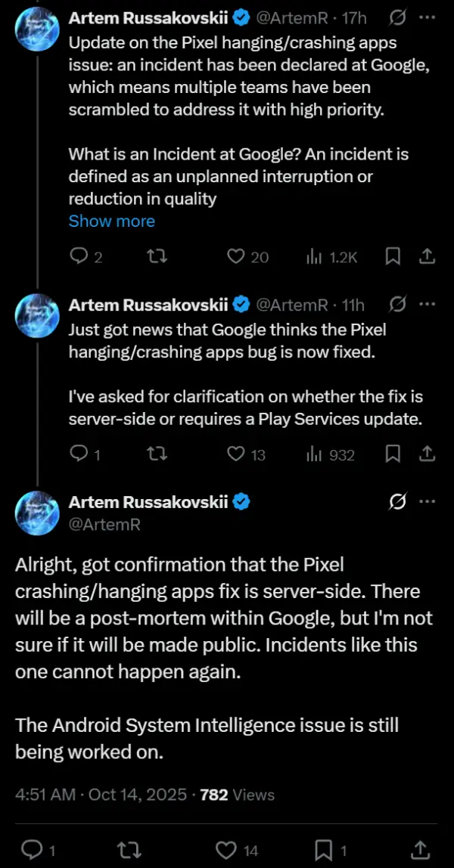
Task: Like the tweet with 13 likes
Action: click(x=237, y=454)
